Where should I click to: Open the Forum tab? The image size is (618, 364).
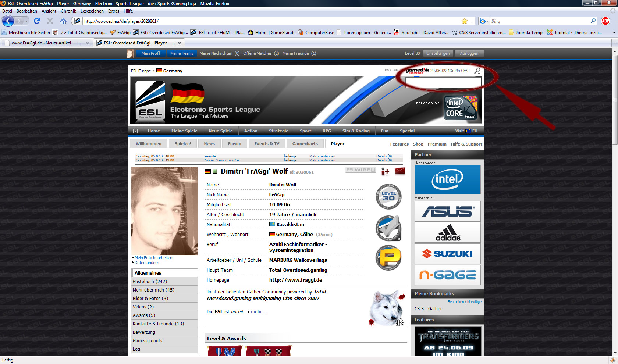pos(235,144)
